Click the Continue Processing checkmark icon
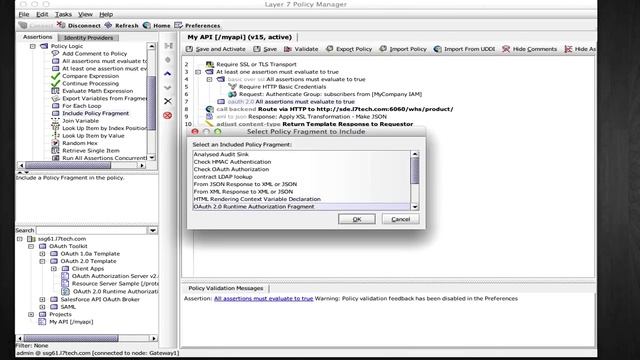The width and height of the screenshot is (640, 360). [x=56, y=83]
